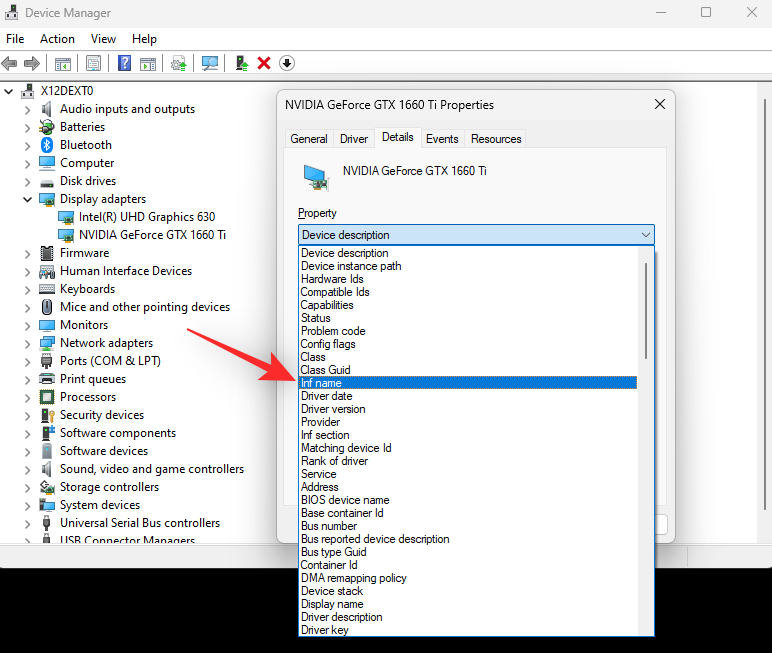Click the property list vertical scrollbar

tap(646, 310)
